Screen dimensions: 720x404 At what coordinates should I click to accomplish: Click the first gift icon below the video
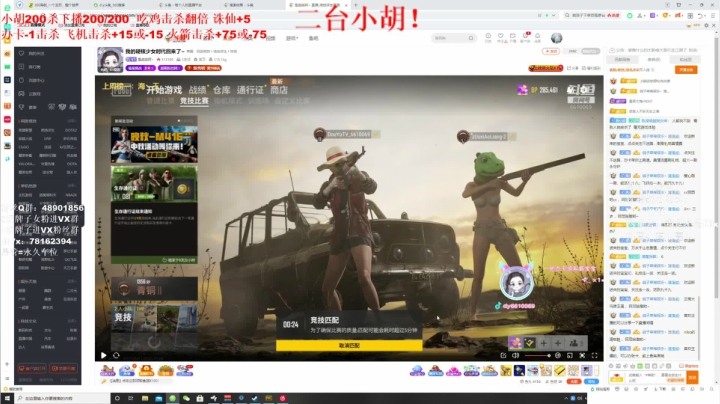[108, 370]
